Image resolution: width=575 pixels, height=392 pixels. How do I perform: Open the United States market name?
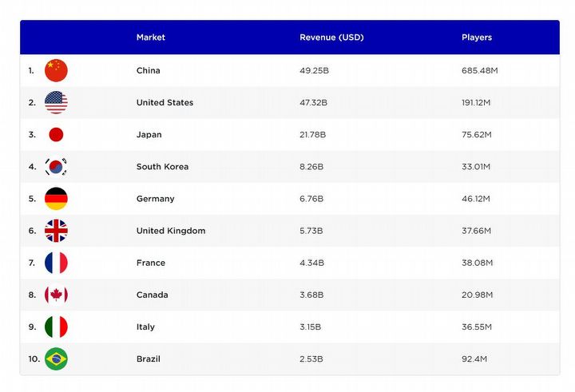[165, 102]
